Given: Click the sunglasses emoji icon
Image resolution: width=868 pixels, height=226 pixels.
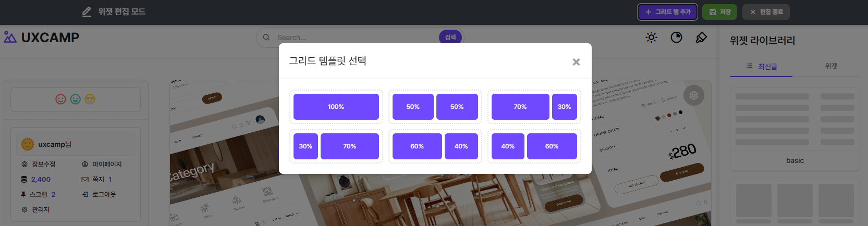Looking at the screenshot, I should coord(90,99).
